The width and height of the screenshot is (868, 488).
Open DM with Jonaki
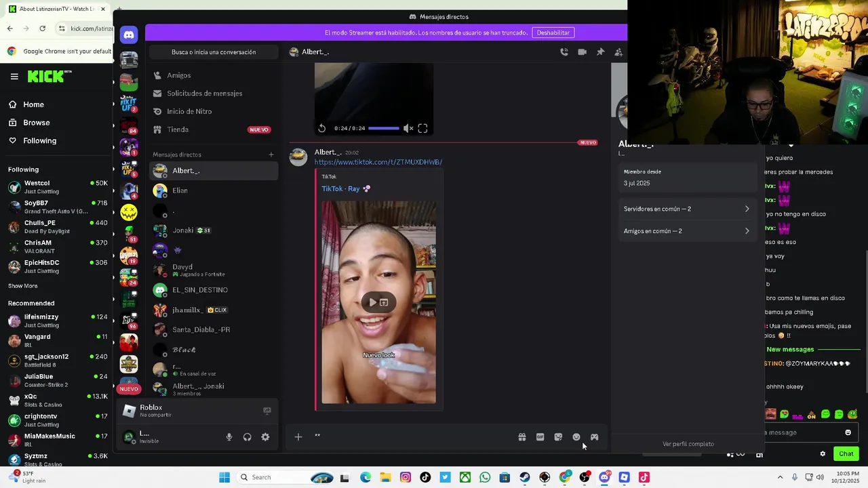213,230
